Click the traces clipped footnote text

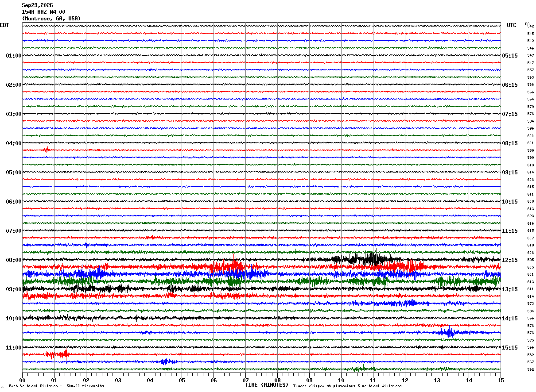[x=347, y=386]
